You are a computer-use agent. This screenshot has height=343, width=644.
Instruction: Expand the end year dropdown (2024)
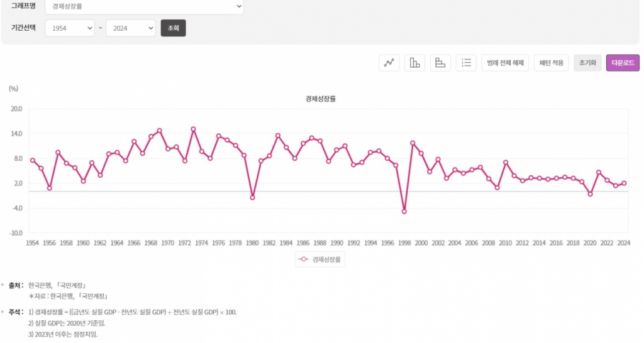[x=130, y=28]
